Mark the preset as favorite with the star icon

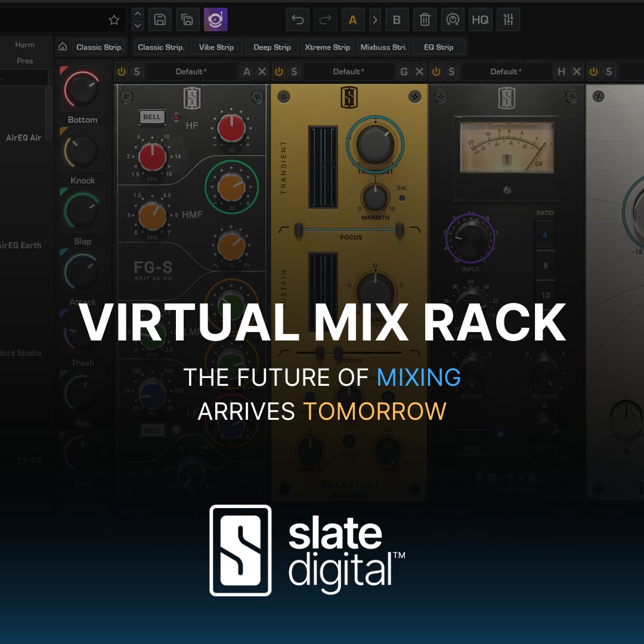[x=114, y=20]
